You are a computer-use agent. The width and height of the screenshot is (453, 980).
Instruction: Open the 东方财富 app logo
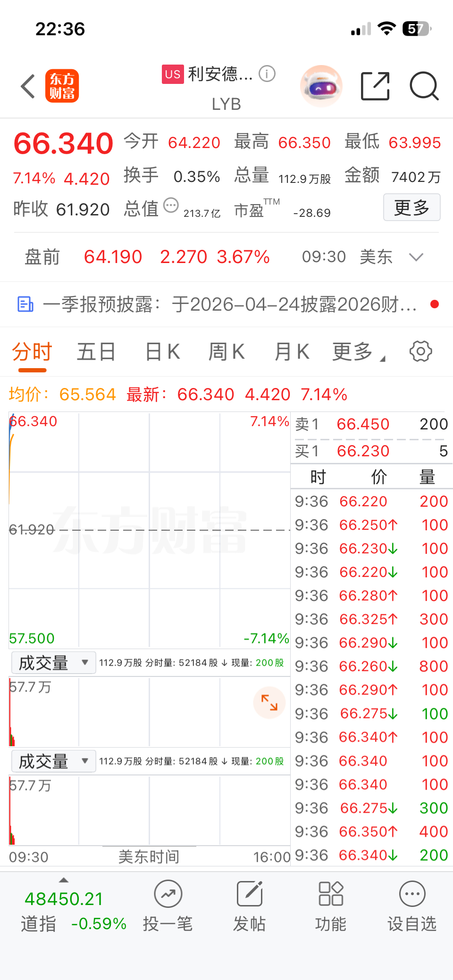coord(62,86)
